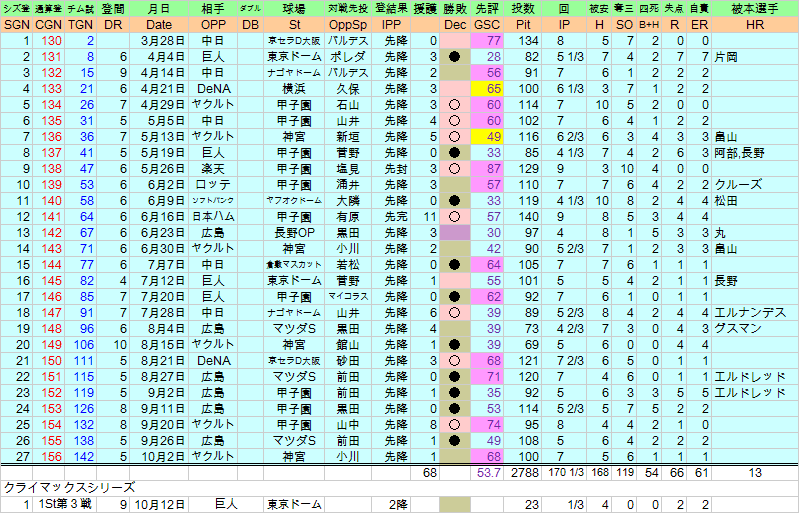Select the 横浜 stadium cell
799x513 pixels.
click(x=294, y=89)
